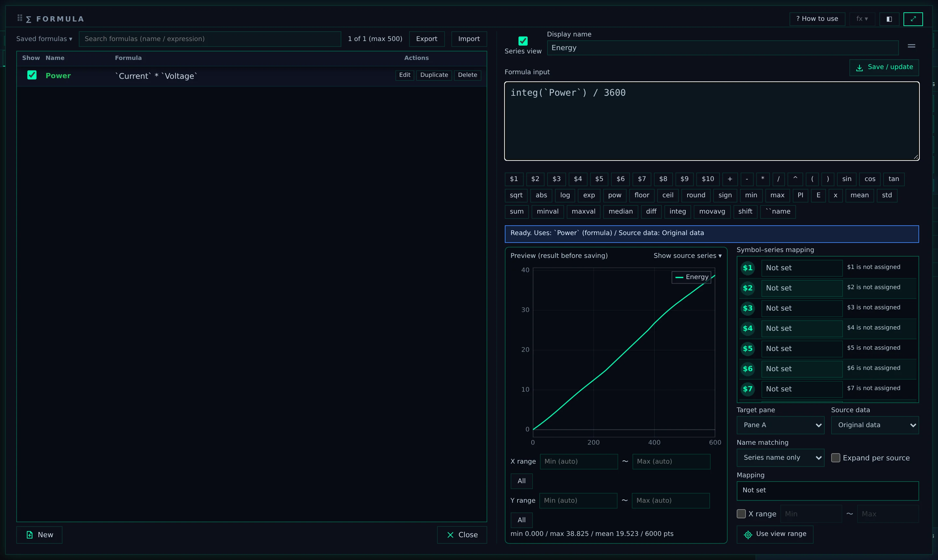The width and height of the screenshot is (938, 560).
Task: Open the fx dropdown in header
Action: click(862, 19)
